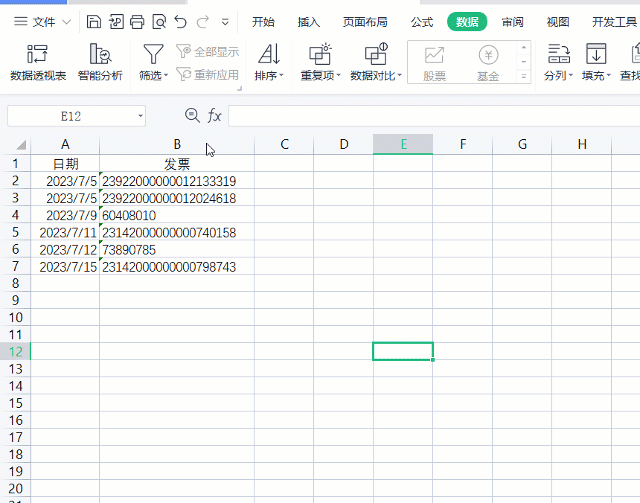The height and width of the screenshot is (503, 640).
Task: Expand the 文件 dropdown chevron
Action: pos(66,22)
